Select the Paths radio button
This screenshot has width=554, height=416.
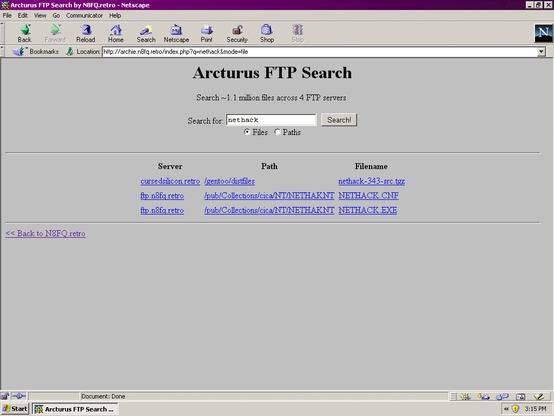(277, 132)
